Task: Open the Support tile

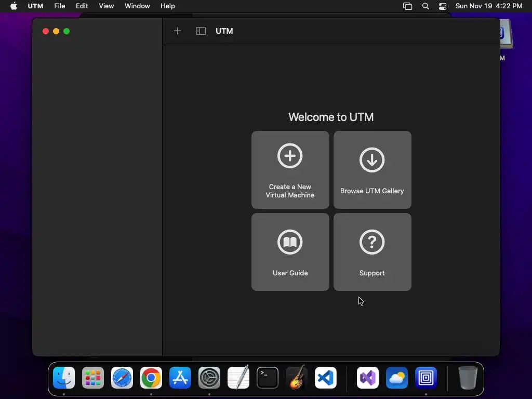Action: point(373,252)
